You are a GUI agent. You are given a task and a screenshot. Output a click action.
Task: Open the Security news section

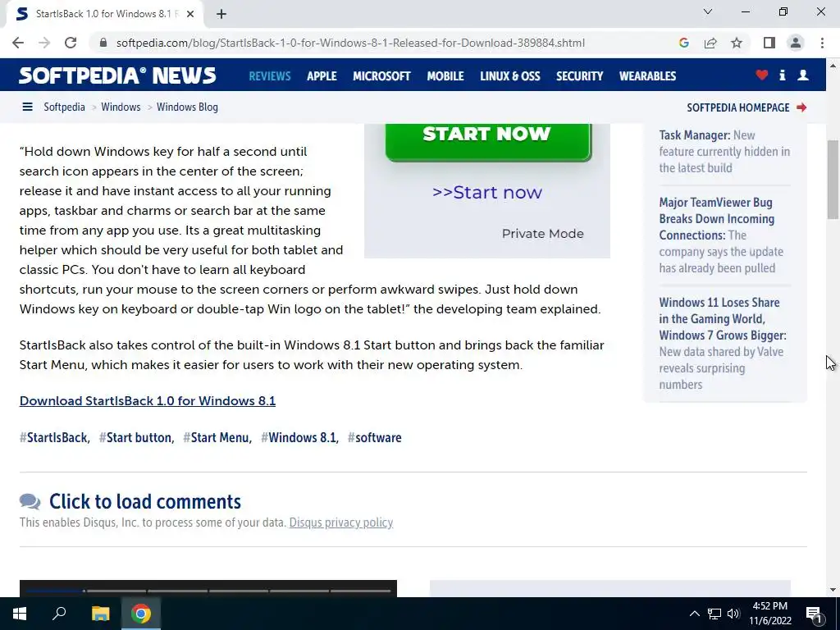pos(580,76)
